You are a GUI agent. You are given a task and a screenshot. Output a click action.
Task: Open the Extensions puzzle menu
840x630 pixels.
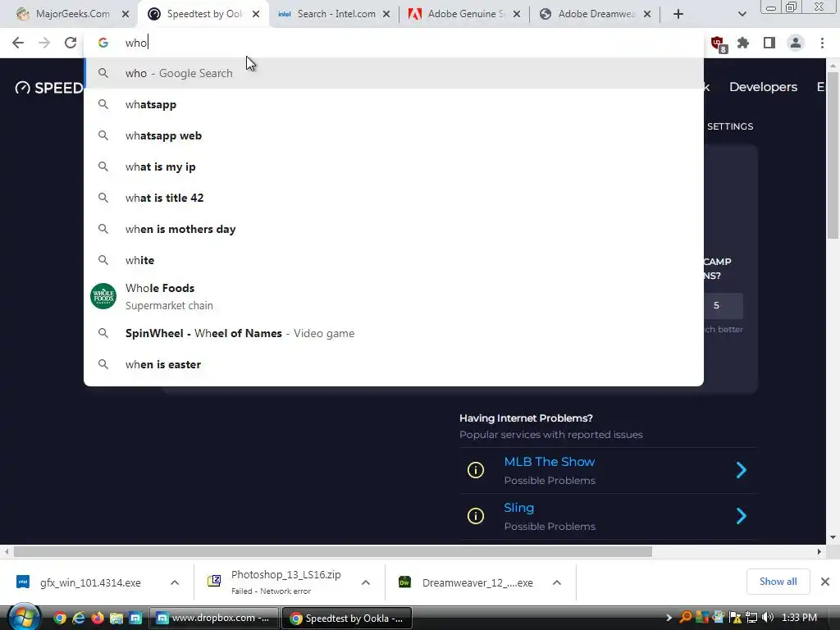[743, 43]
